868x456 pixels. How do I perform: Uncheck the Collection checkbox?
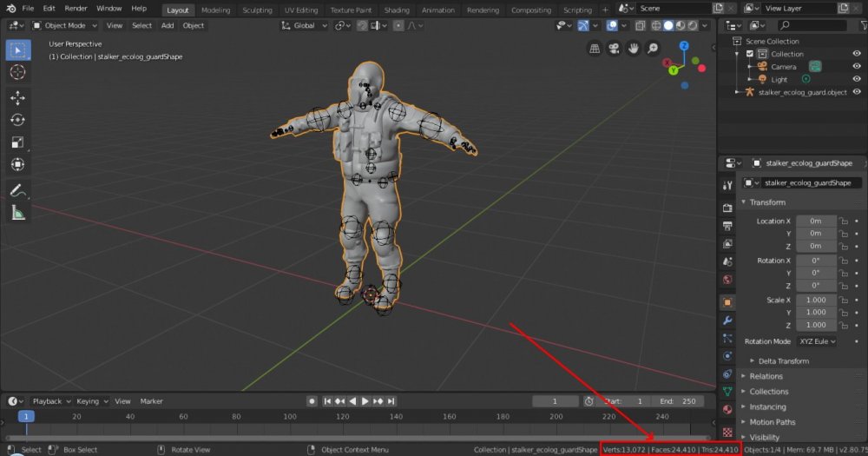(x=750, y=54)
